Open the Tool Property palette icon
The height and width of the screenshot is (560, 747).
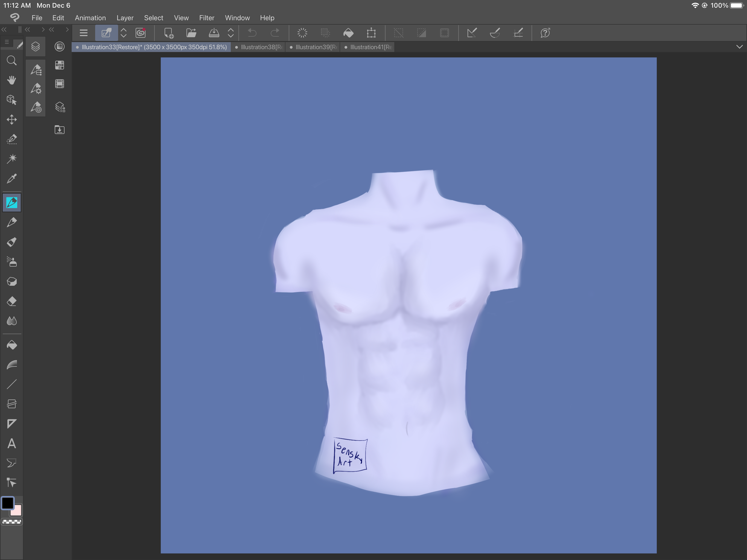point(36,89)
